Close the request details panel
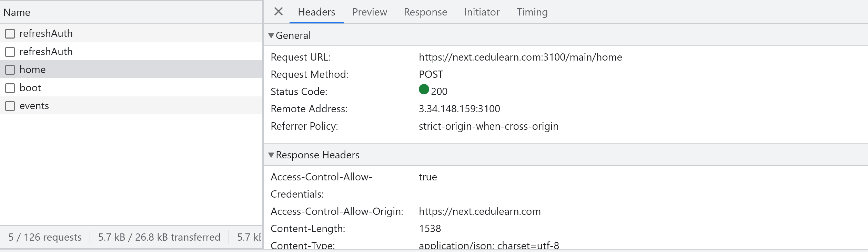This screenshot has width=868, height=252. click(278, 12)
